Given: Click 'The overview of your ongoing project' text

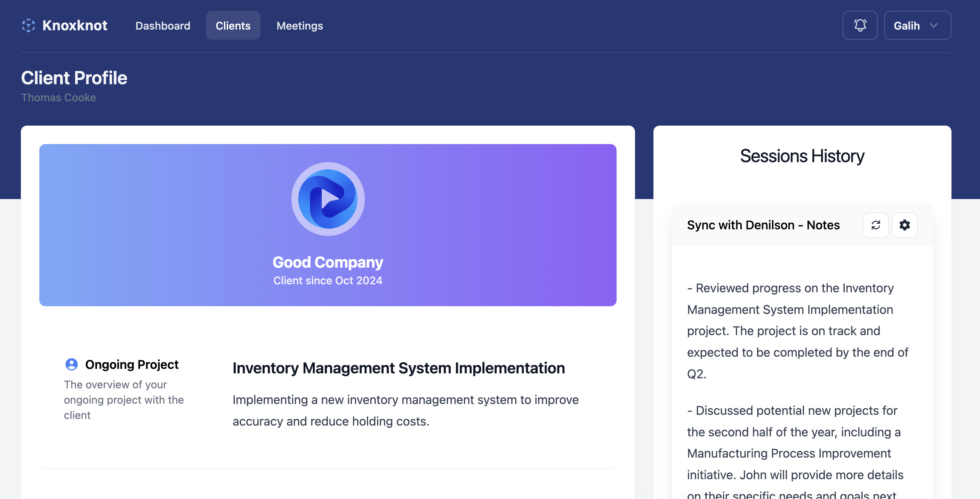Looking at the screenshot, I should tap(124, 400).
